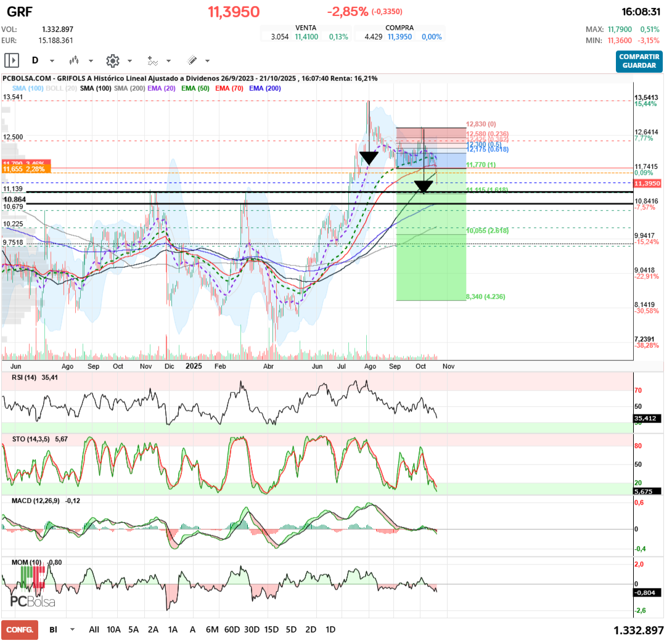Click the CONFG. button

click(x=20, y=629)
